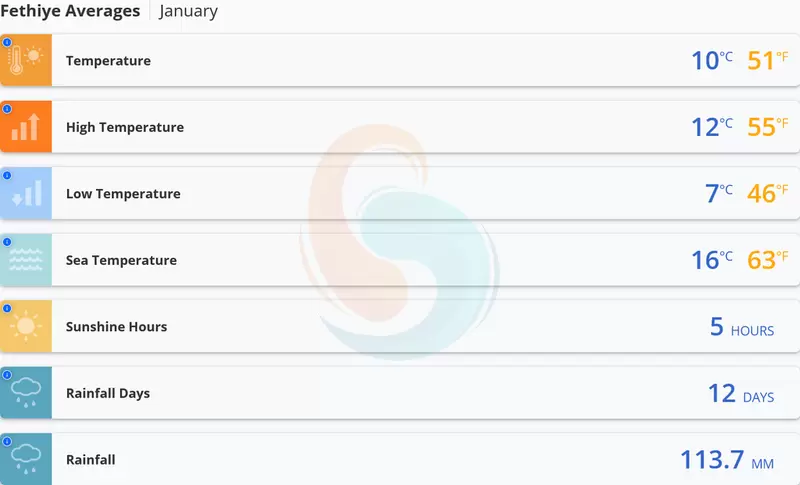Click the 5 HOURS sunshine value
The width and height of the screenshot is (800, 485).
click(x=741, y=327)
